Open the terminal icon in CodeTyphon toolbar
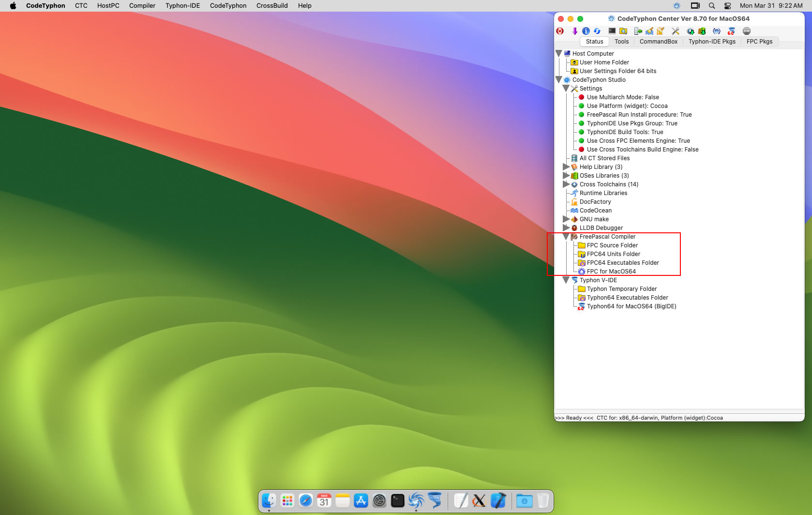The width and height of the screenshot is (812, 515). click(x=612, y=31)
